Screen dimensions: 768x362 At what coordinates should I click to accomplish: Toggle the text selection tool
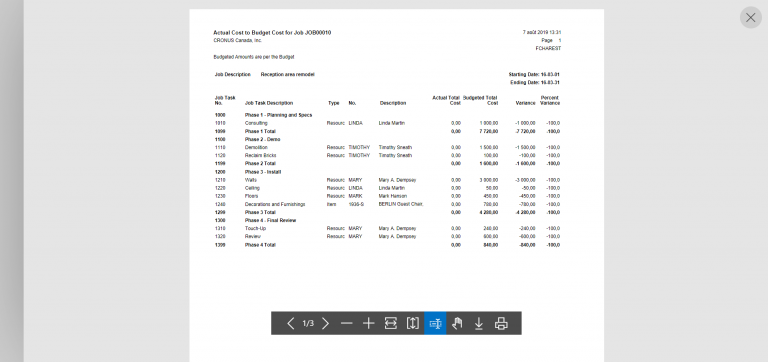tap(435, 323)
